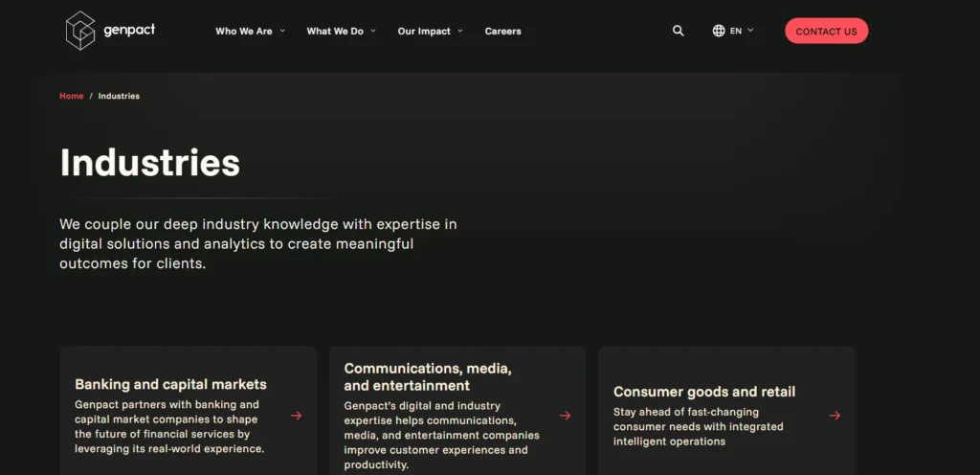Open the search magnifier icon
Viewport: 980px width, 475px height.
(x=679, y=31)
